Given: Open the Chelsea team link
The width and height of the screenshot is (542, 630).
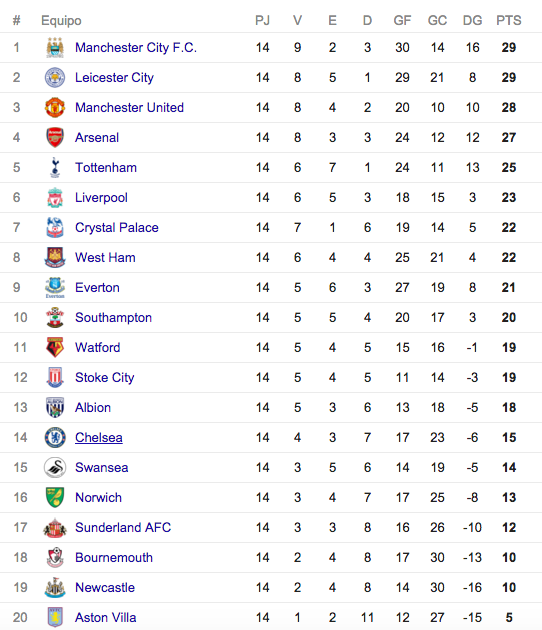Looking at the screenshot, I should click(99, 437).
